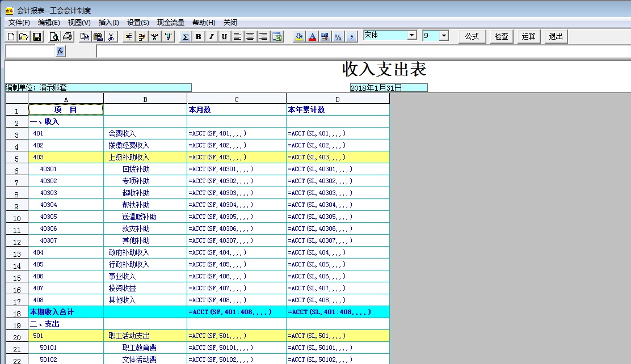Click the 公式 button
Screen dimensions: 631x364
472,37
